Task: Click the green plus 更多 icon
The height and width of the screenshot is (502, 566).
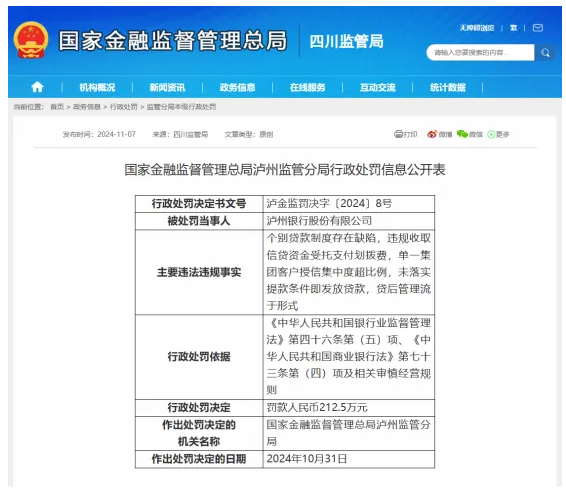Action: (491, 134)
